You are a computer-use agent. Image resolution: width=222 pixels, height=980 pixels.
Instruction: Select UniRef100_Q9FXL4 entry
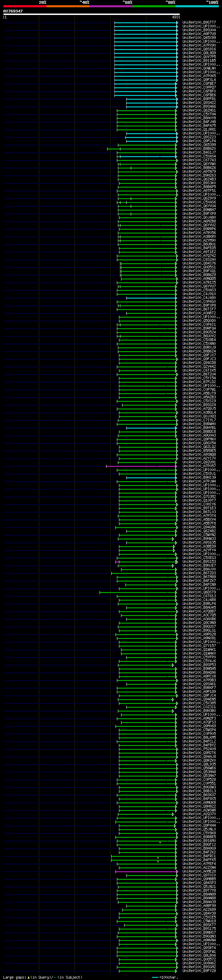(199, 80)
